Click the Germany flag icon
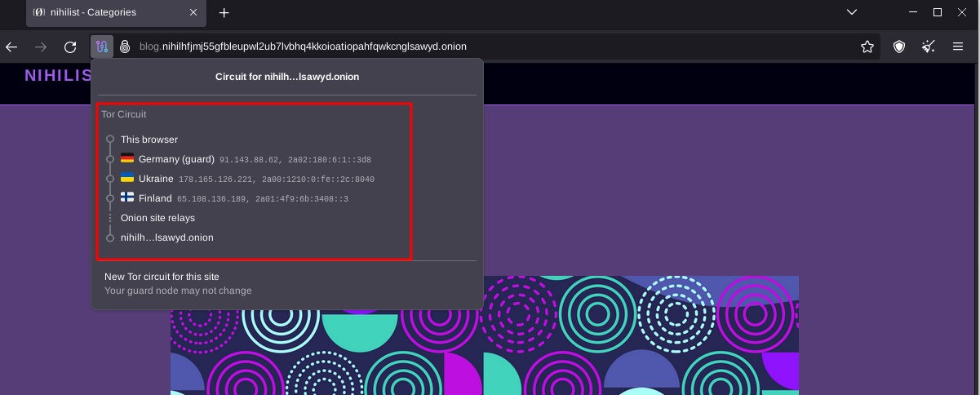The image size is (980, 395). tap(127, 159)
